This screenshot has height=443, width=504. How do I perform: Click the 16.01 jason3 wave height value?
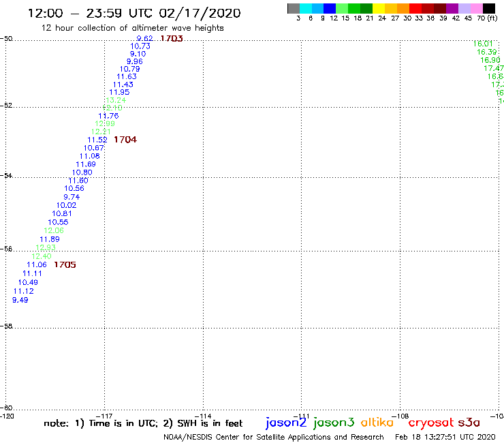click(483, 44)
